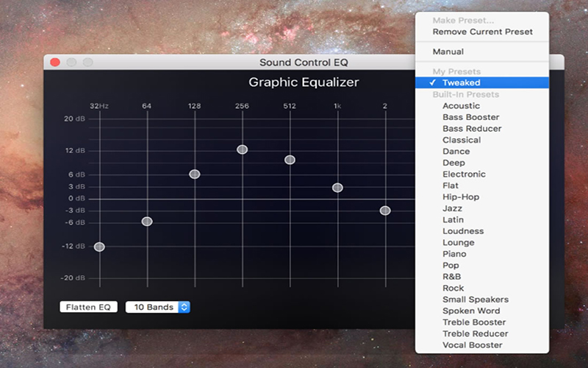This screenshot has height=368, width=588.
Task: Select the Classical preset
Action: [x=462, y=140]
